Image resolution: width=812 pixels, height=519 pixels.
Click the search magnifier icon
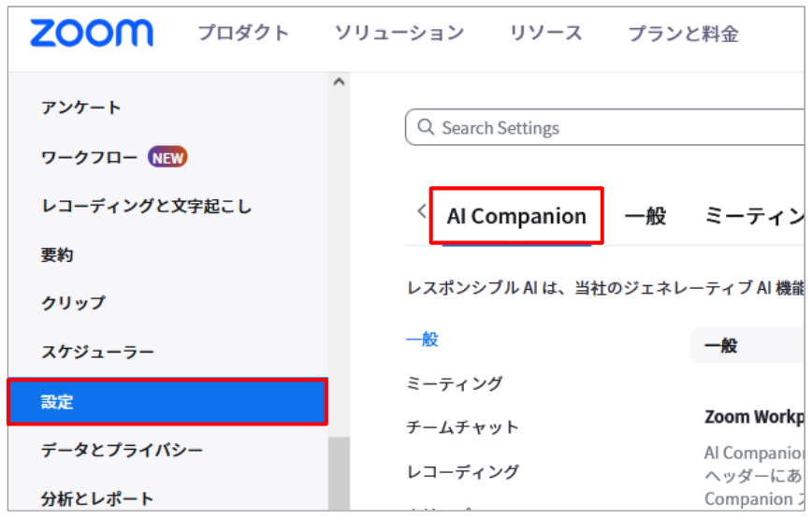pyautogui.click(x=426, y=127)
